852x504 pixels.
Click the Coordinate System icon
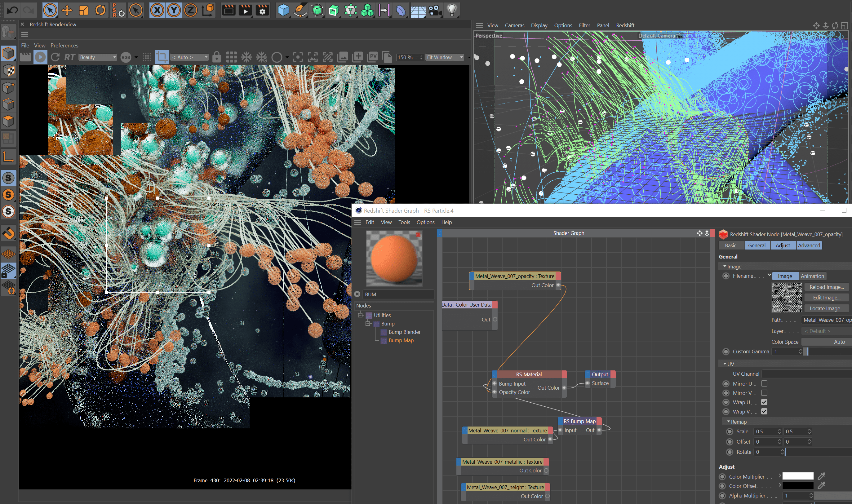pos(207,10)
